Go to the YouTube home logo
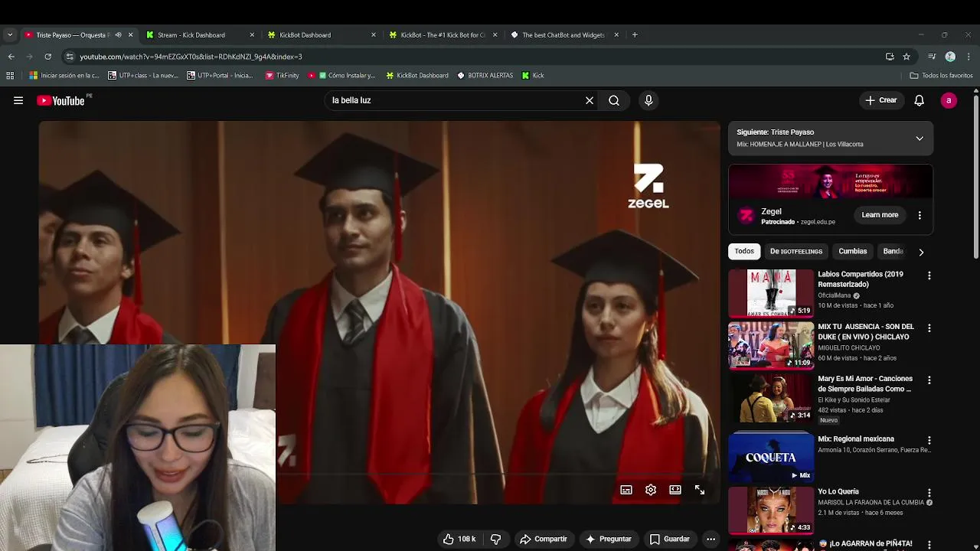980x551 pixels. (60, 100)
